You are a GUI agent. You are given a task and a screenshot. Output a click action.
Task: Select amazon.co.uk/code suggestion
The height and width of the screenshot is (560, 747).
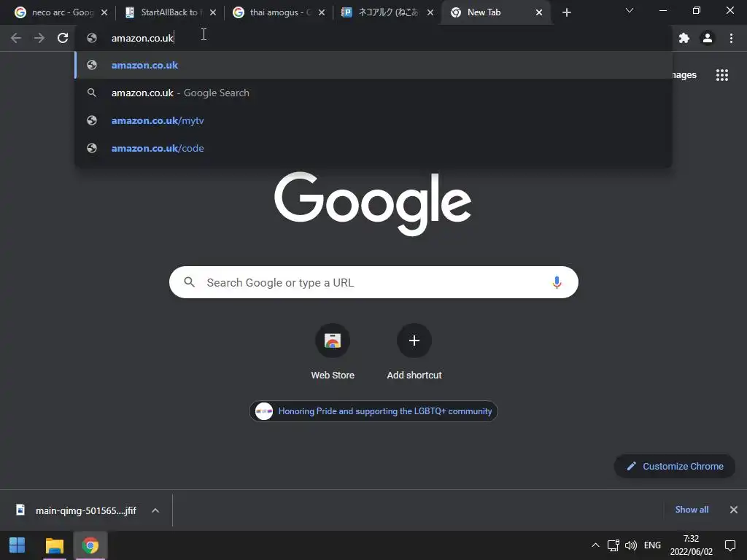373,148
